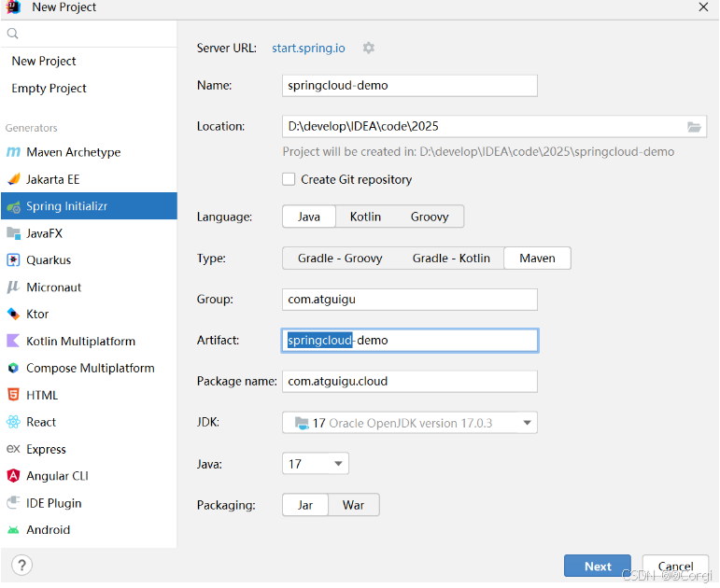This screenshot has height=588, width=720.
Task: Open help with question mark button
Action: pyautogui.click(x=21, y=565)
